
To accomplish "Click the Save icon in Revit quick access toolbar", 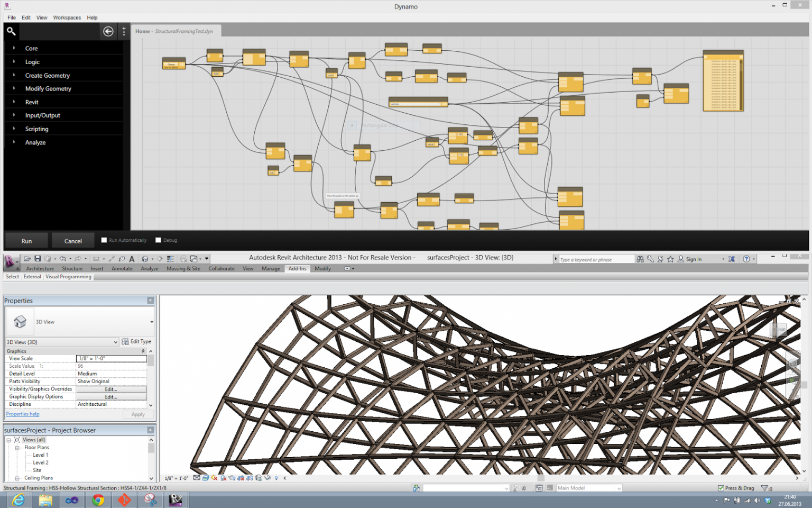I will coord(38,259).
